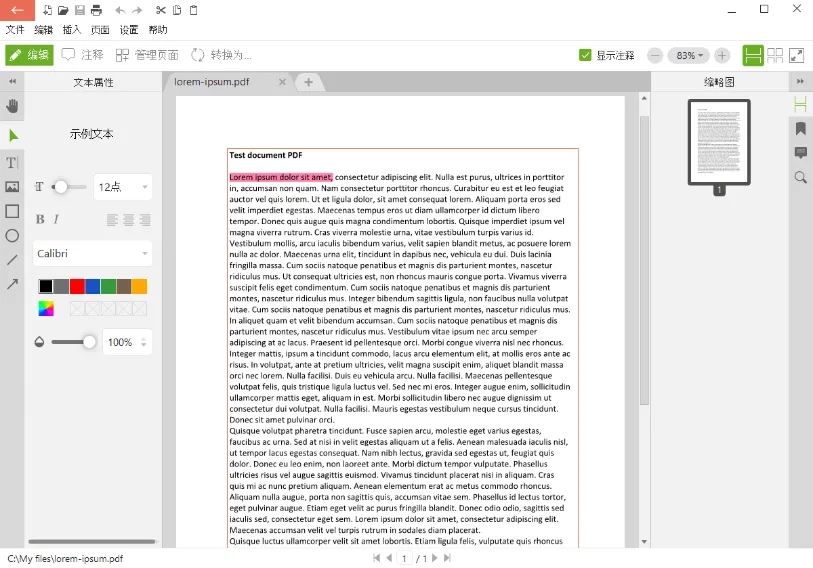
Task: Add a new tab with plus
Action: click(309, 82)
